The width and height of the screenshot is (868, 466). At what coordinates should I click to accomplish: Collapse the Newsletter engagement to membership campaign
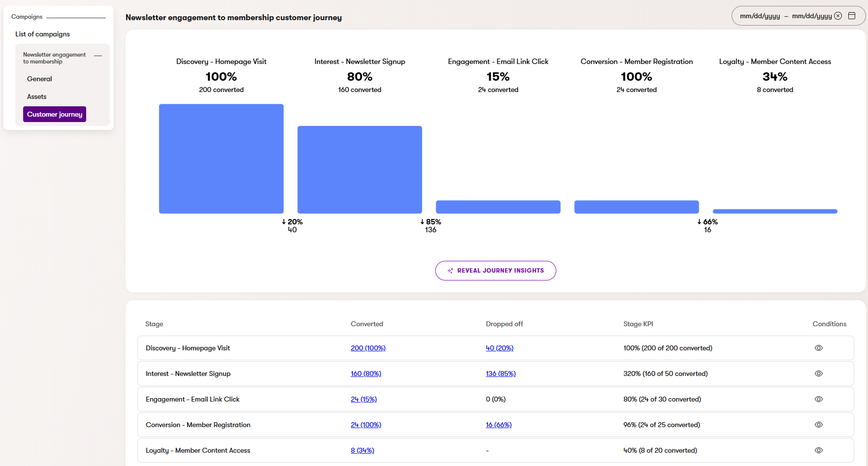[x=98, y=56]
